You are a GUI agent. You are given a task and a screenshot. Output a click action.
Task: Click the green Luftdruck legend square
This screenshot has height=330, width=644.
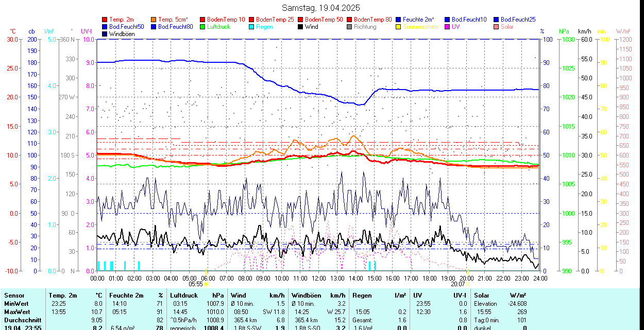pos(203,27)
